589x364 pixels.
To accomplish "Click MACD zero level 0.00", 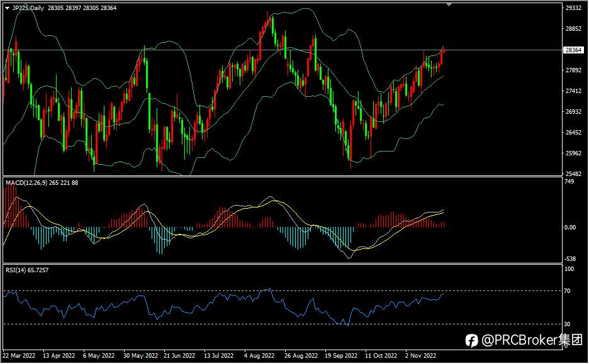I will (x=570, y=228).
